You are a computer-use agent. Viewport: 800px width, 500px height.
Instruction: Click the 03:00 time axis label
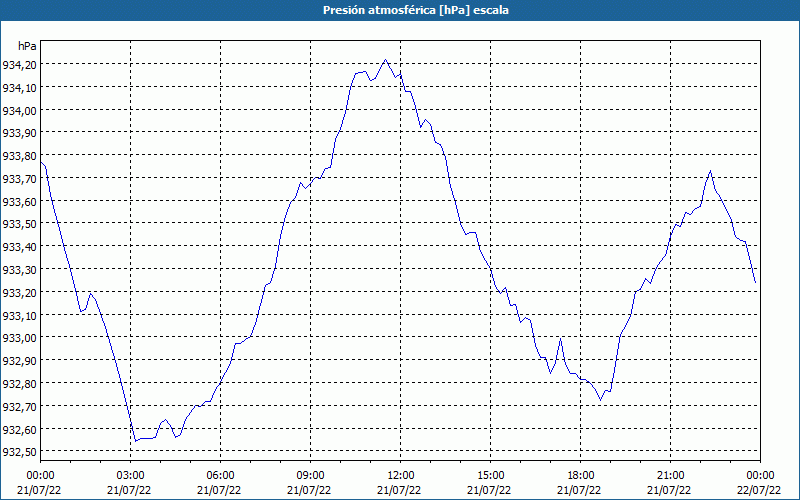click(x=130, y=476)
